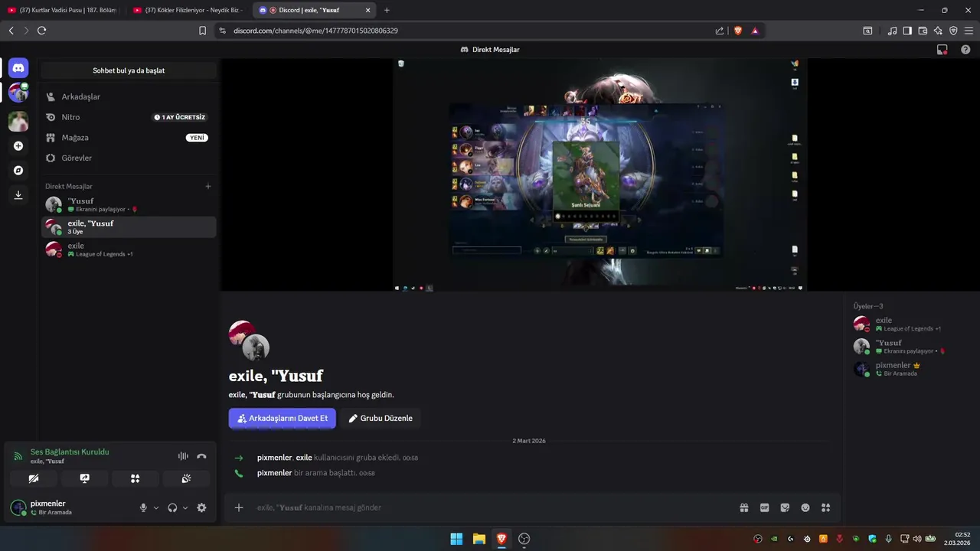Expand microphone input options chevron
This screenshot has height=551, width=980.
[156, 507]
